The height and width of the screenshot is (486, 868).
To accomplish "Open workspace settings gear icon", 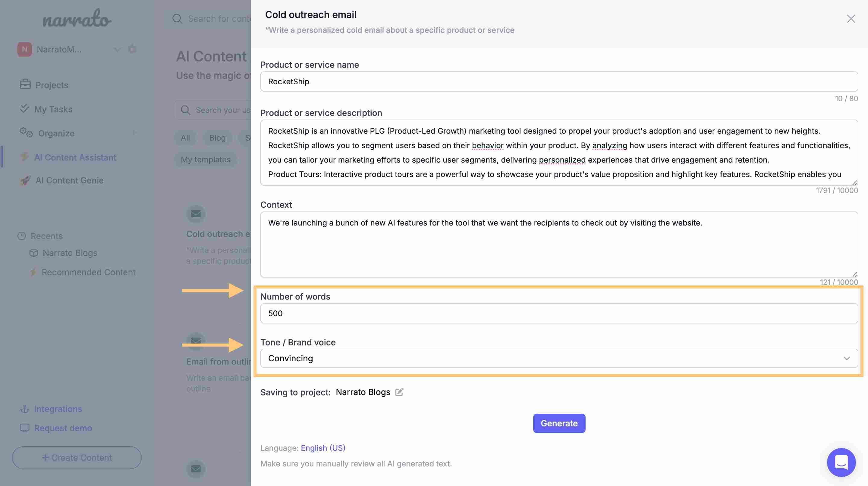I will 132,49.
